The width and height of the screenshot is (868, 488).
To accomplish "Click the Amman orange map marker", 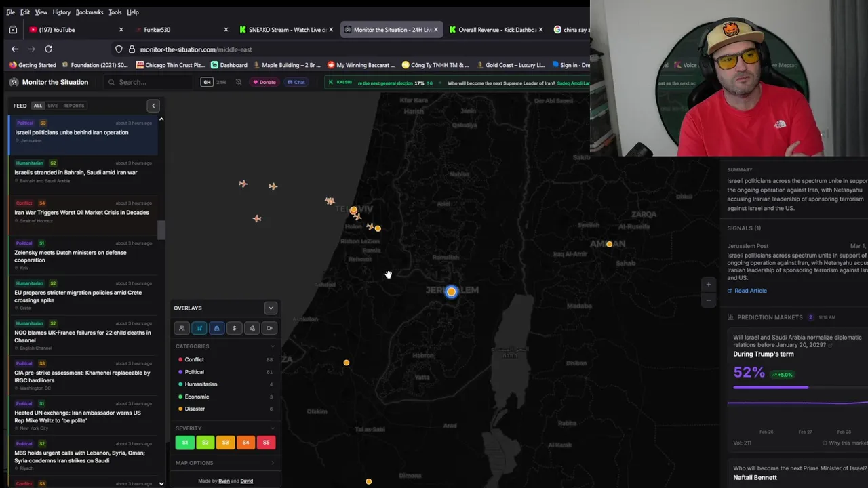I will click(x=610, y=244).
